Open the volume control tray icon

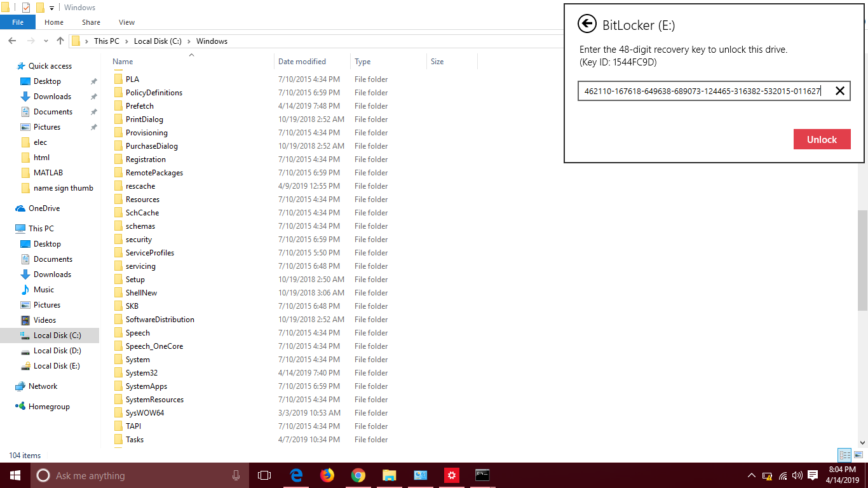(x=797, y=475)
